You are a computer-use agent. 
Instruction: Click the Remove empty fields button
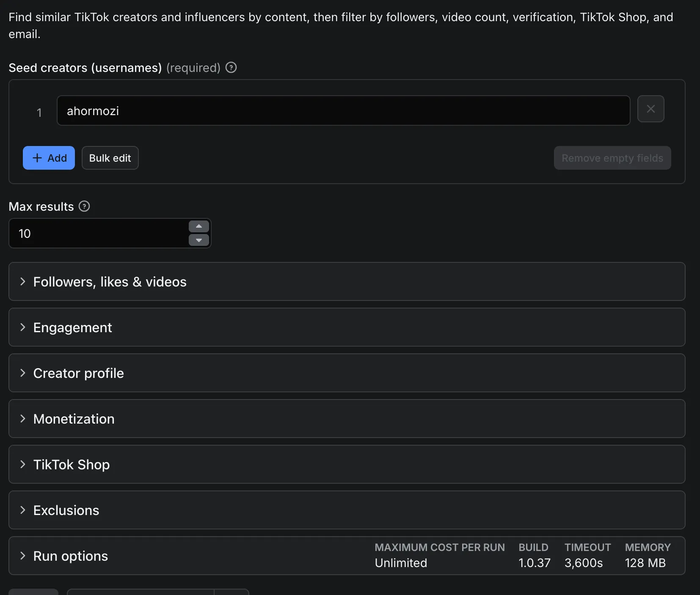coord(612,158)
